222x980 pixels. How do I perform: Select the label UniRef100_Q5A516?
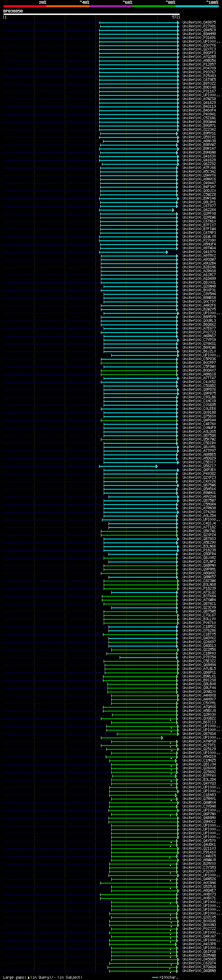[x=199, y=489]
